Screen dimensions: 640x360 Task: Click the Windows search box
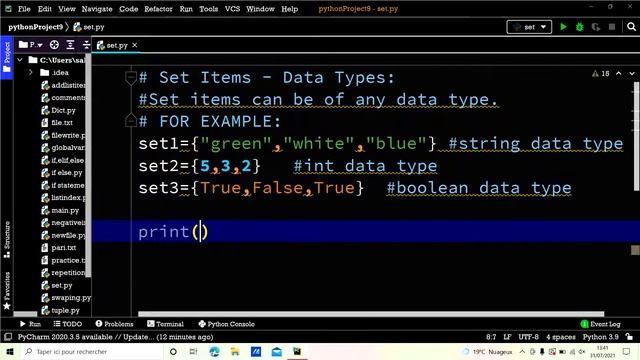pos(92,351)
